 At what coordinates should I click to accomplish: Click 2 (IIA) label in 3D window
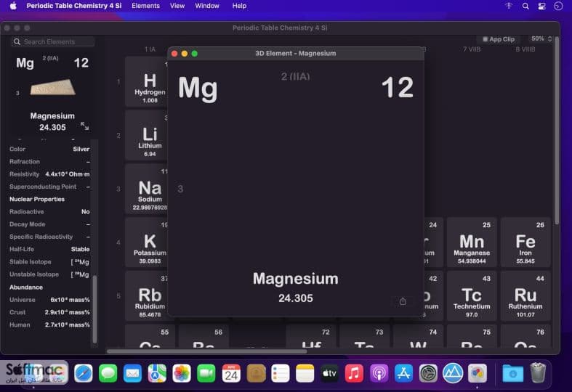[296, 76]
